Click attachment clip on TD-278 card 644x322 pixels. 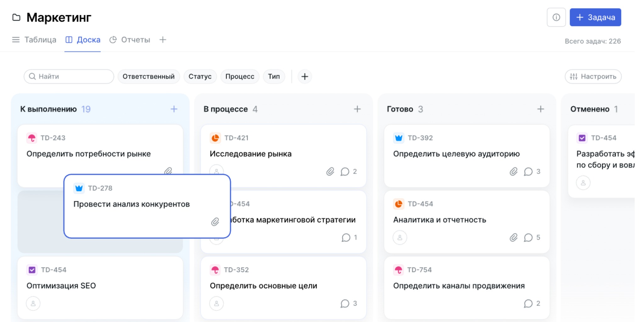tap(215, 222)
